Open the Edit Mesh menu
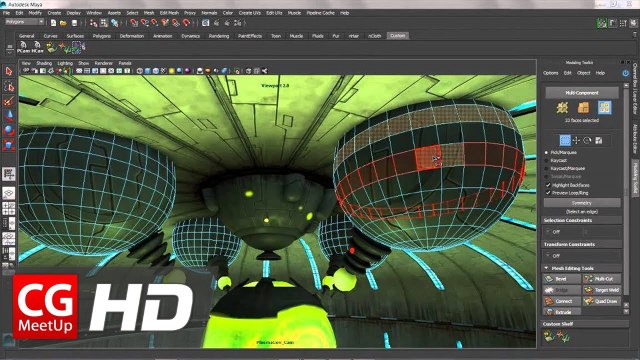The image size is (640, 360). [169, 13]
